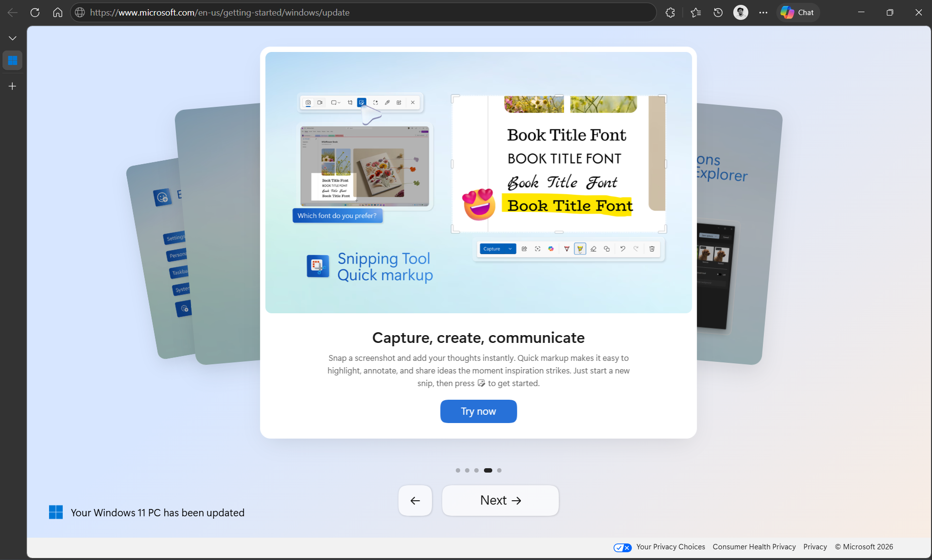Click the fourth carousel pagination dot
This screenshot has width=932, height=560.
point(488,470)
